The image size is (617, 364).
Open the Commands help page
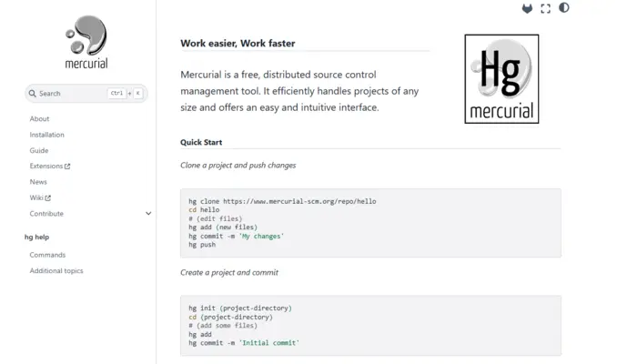(47, 255)
